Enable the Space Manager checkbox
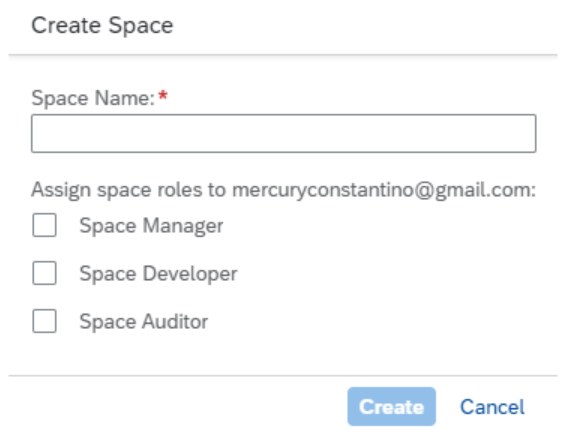Viewport: 570px width, 434px height. 44,225
